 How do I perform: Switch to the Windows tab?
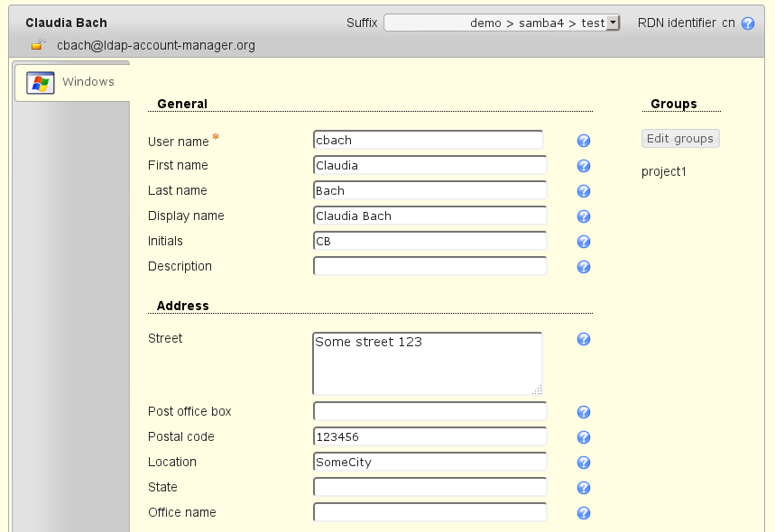(73, 82)
